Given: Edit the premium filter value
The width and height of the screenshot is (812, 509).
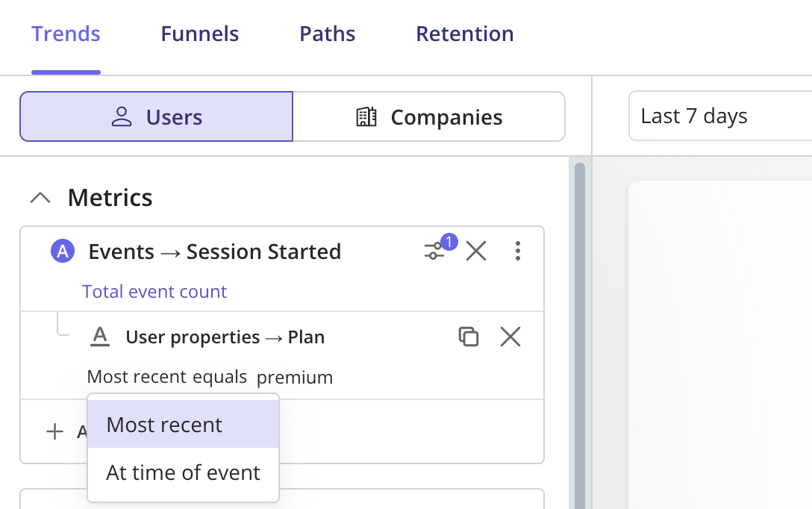Looking at the screenshot, I should tap(295, 378).
